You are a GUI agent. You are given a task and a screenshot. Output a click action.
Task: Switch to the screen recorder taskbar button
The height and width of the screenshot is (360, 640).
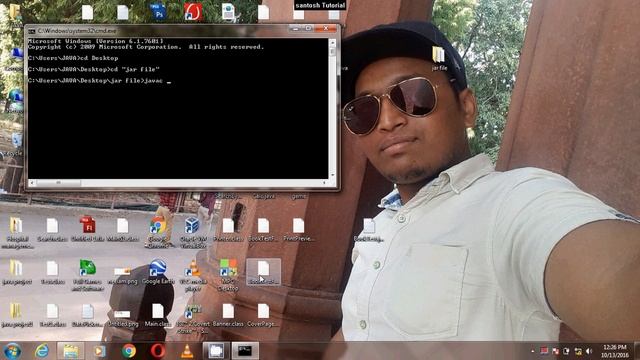[216, 351]
